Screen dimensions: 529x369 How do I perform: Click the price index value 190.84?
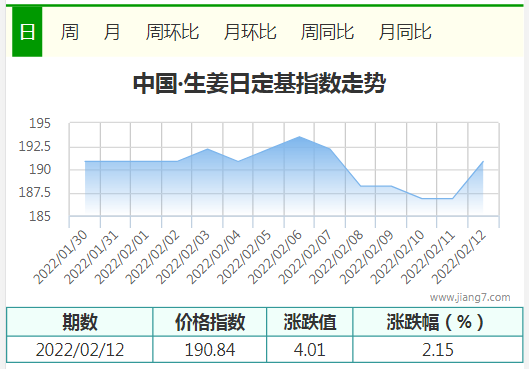[x=210, y=350]
